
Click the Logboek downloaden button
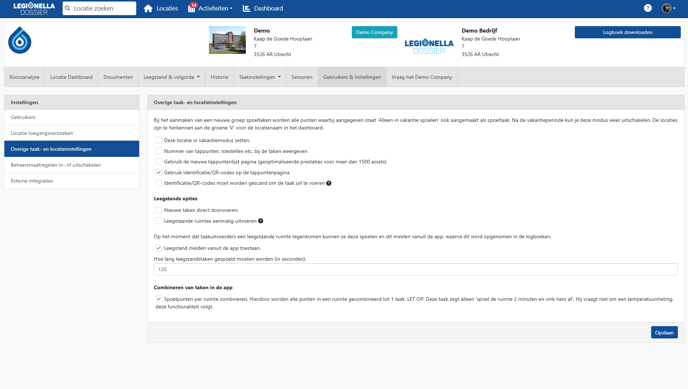(627, 32)
